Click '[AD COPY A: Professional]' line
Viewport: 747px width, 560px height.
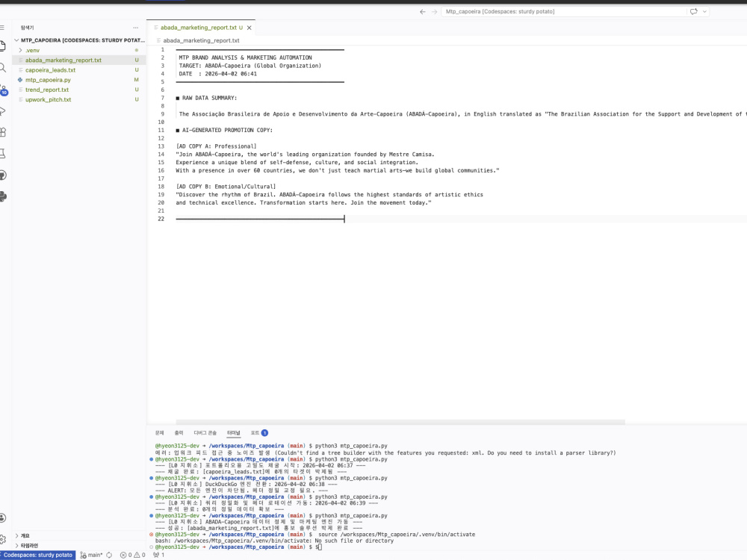pyautogui.click(x=217, y=146)
